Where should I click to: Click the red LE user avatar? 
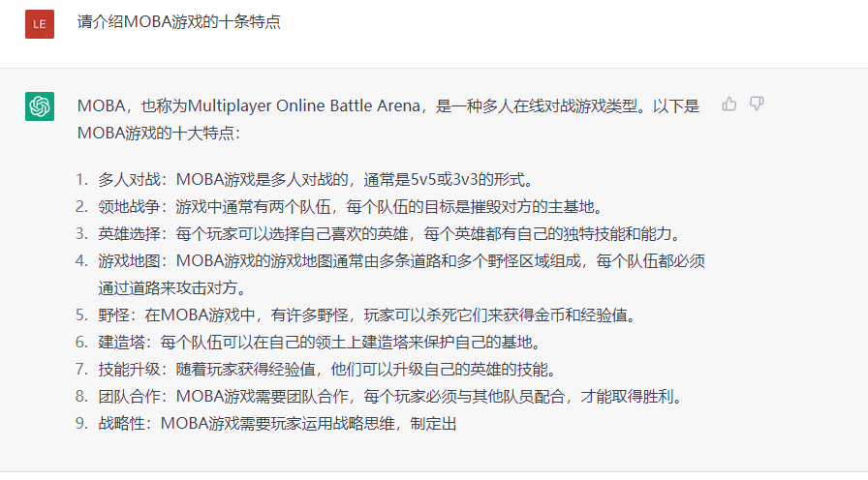[x=40, y=24]
